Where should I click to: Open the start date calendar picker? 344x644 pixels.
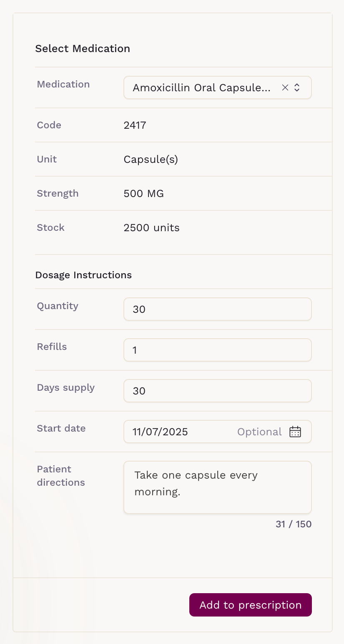coord(295,432)
